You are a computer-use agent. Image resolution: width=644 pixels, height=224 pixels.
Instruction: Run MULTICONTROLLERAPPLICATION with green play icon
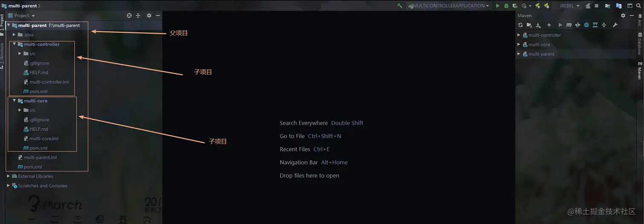(497, 6)
